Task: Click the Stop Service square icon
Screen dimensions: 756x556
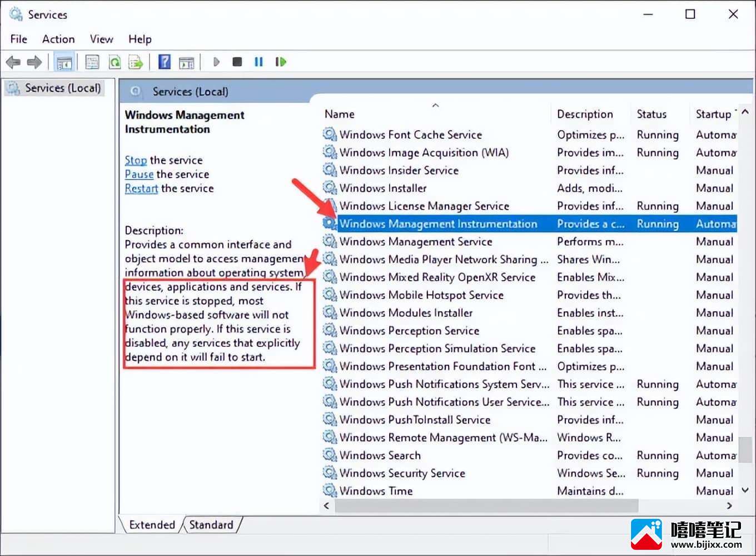Action: coord(237,62)
